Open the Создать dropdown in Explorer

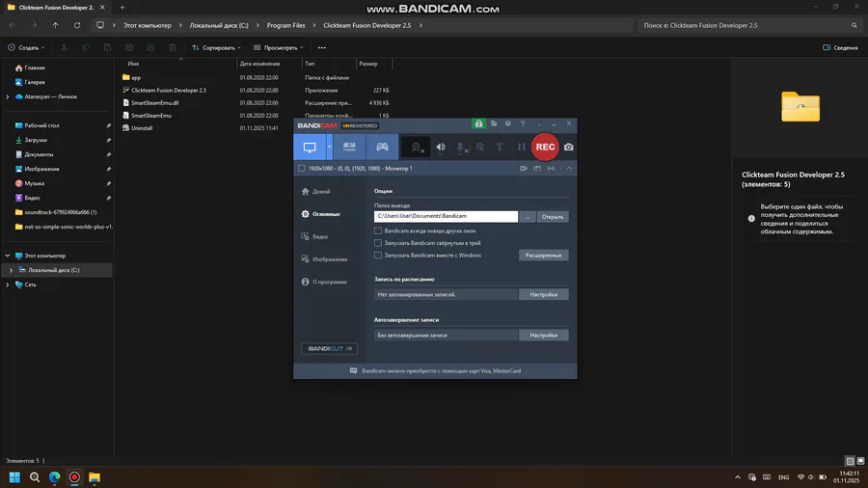coord(26,47)
